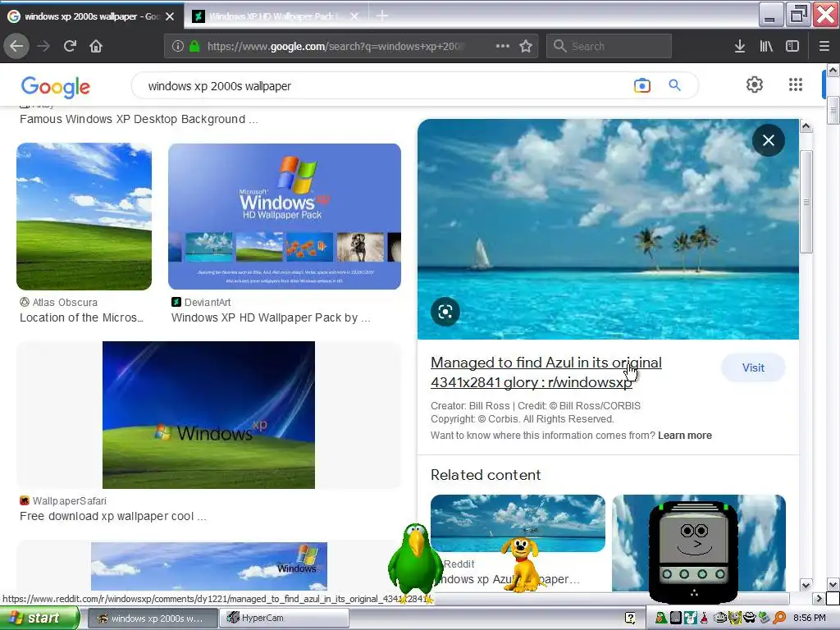
Task: Open Windows XP HD Wallpaper Pack by title
Action: [x=271, y=317]
